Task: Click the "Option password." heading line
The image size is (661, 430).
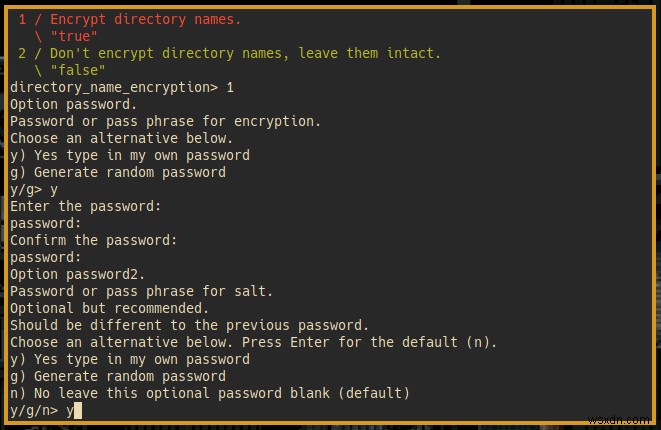Action: click(x=72, y=104)
